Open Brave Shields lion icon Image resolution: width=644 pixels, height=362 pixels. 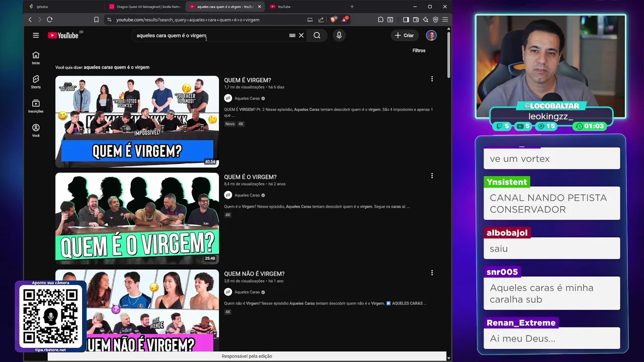[x=333, y=20]
